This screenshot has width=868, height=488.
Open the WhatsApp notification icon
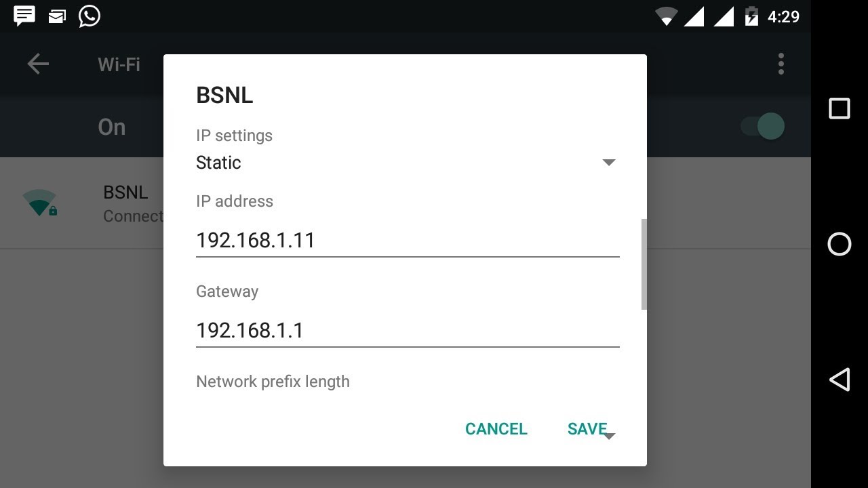(x=89, y=15)
